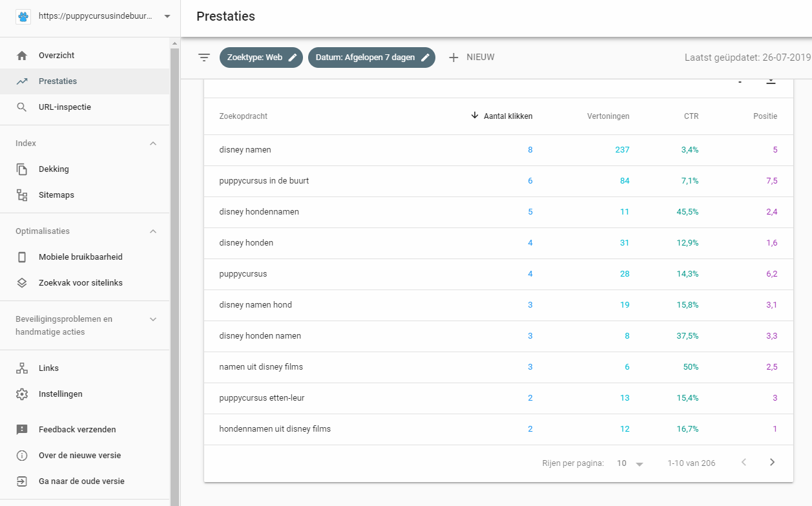812x506 pixels.
Task: Sort by Positie column header
Action: pyautogui.click(x=765, y=116)
